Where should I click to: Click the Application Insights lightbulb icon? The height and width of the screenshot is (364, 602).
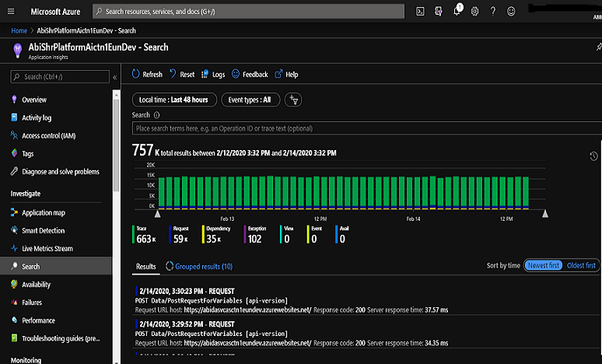pyautogui.click(x=17, y=51)
